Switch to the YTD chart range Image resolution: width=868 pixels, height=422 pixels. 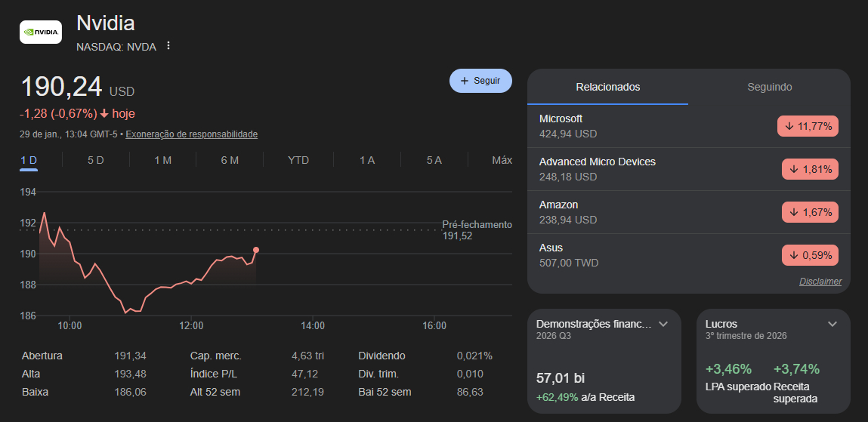[x=298, y=160]
